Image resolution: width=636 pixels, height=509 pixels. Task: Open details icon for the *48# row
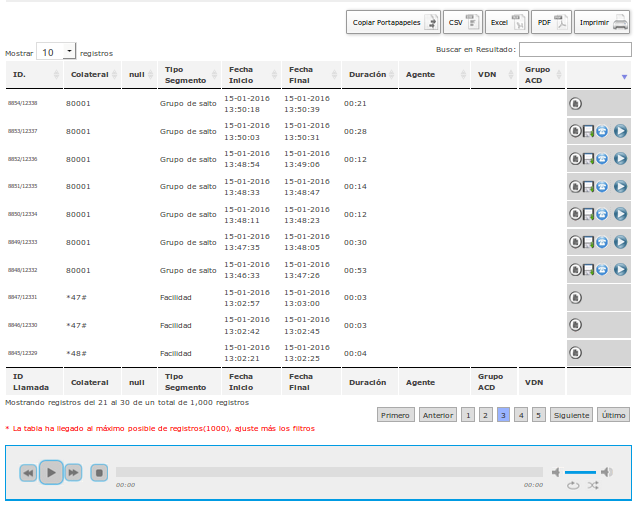[575, 353]
